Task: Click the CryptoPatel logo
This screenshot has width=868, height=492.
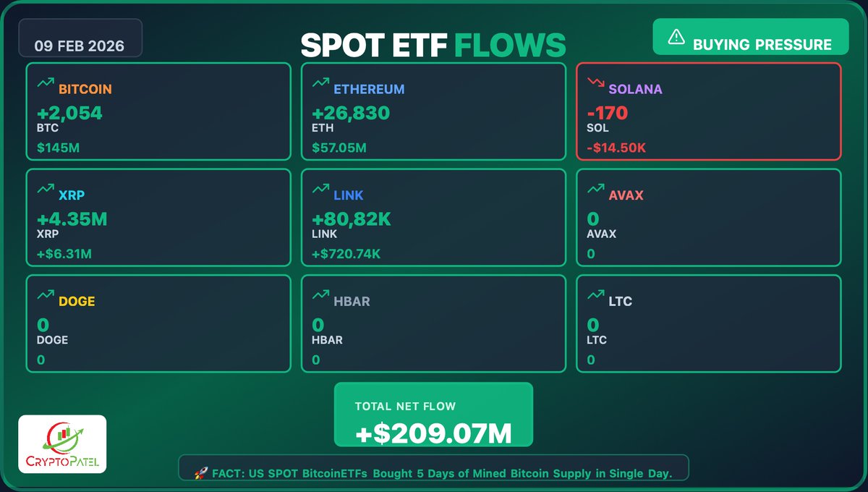Action: coord(62,444)
